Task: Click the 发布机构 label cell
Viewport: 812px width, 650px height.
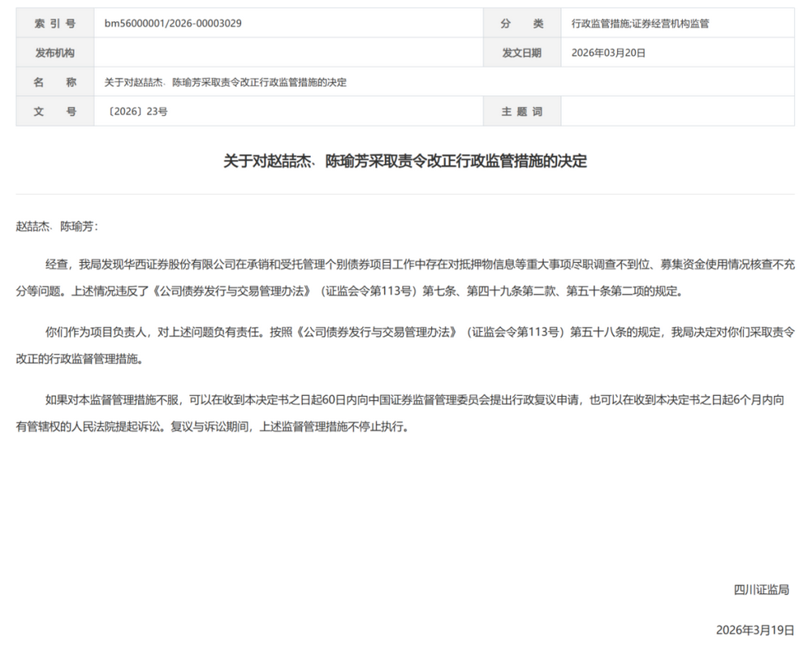Action: click(x=55, y=52)
